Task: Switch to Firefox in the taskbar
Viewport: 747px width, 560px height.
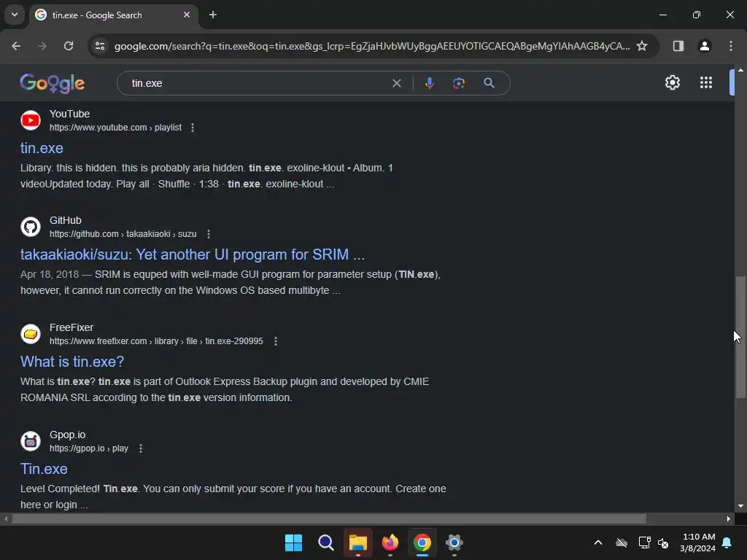Action: click(390, 542)
